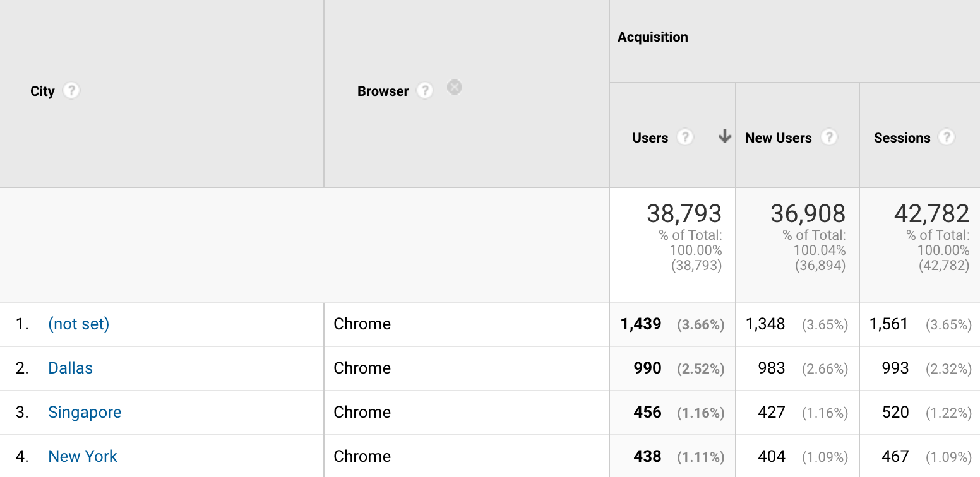Sort by the Sessions column header
Screen dimensions: 980x477
(902, 138)
